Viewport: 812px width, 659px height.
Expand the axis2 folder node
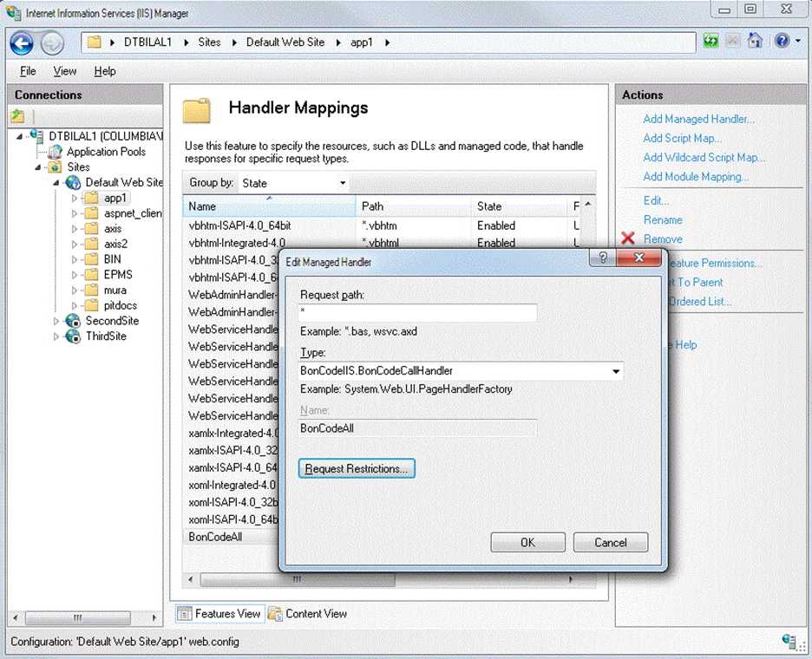[75, 244]
